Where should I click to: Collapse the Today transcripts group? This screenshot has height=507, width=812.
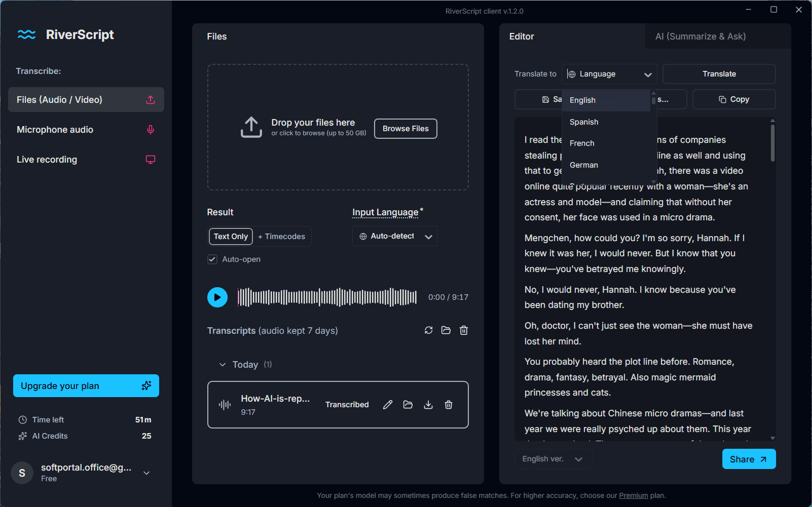tap(222, 365)
